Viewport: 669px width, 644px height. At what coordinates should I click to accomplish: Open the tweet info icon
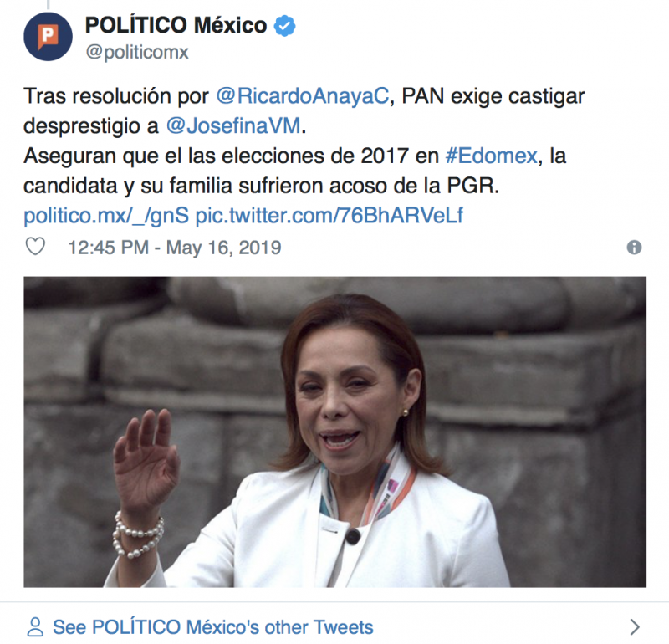(634, 247)
